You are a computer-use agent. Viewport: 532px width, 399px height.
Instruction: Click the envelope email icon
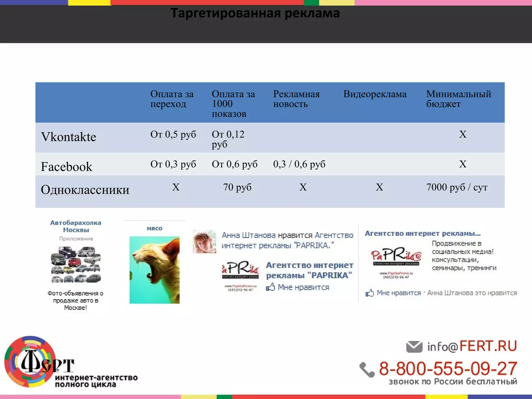pos(414,347)
